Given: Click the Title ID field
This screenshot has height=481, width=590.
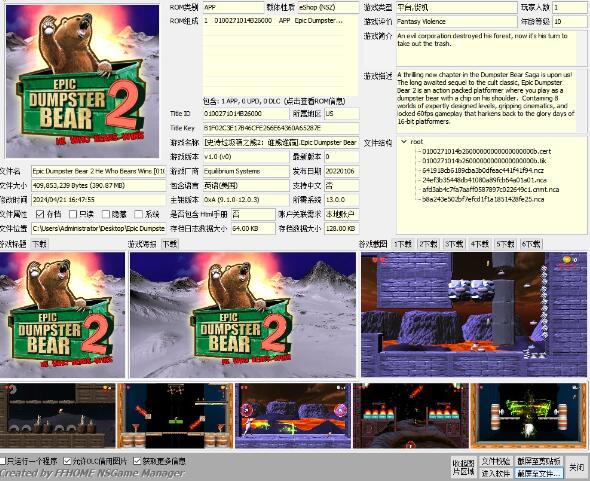Looking at the screenshot, I should (246, 114).
